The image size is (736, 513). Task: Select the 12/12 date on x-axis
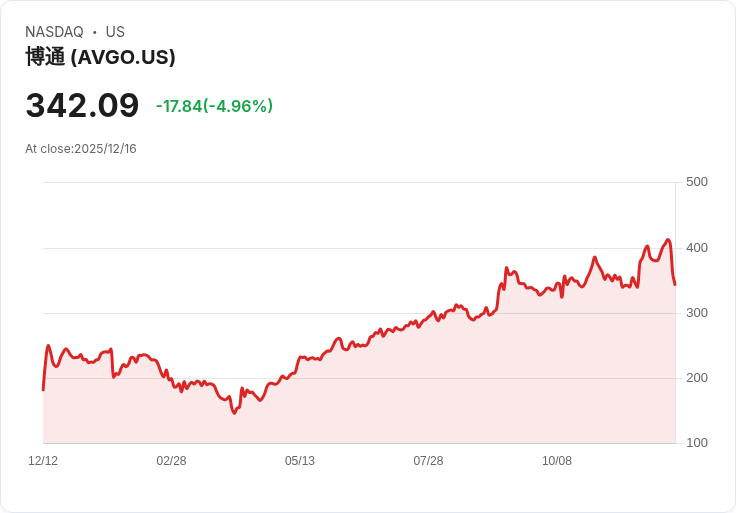pyautogui.click(x=43, y=461)
